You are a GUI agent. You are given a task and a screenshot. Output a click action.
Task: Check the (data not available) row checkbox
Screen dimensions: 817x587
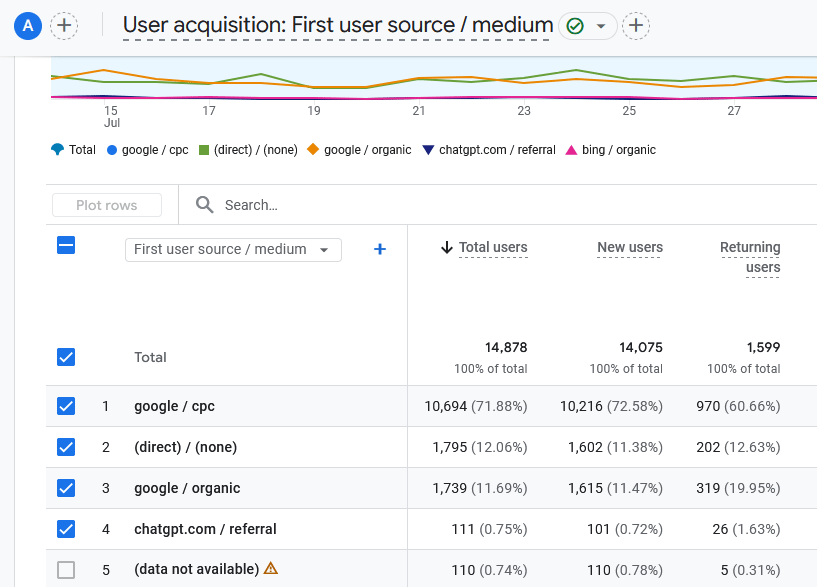click(66, 570)
